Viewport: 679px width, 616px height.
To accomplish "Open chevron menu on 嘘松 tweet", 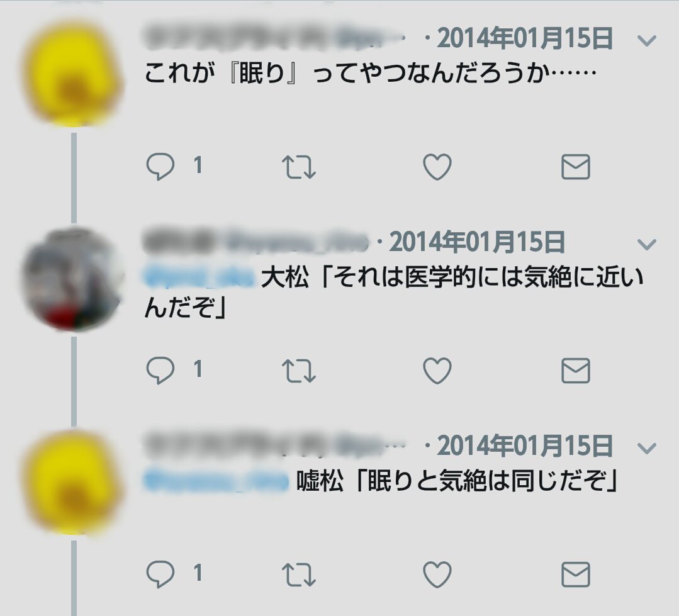I will click(x=647, y=448).
